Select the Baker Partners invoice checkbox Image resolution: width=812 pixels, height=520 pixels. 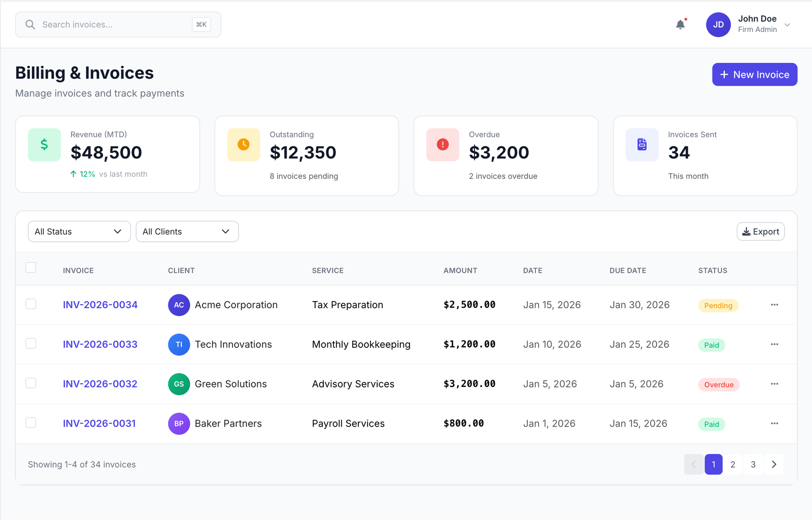point(31,423)
